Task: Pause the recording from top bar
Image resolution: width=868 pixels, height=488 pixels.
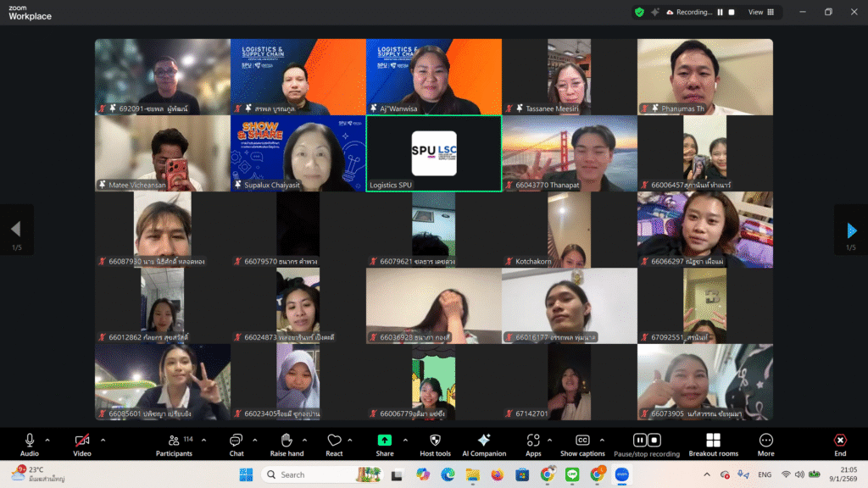Action: pos(721,12)
